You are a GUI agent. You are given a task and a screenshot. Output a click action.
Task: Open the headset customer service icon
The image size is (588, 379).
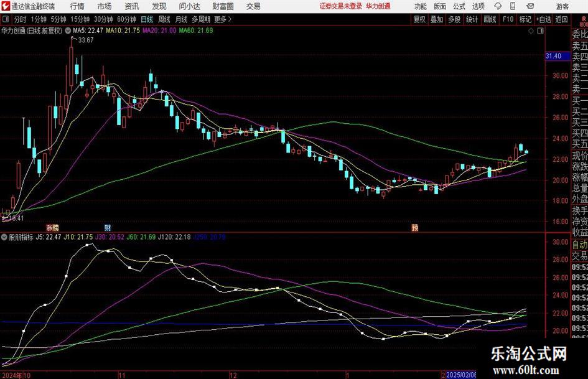coord(498,6)
